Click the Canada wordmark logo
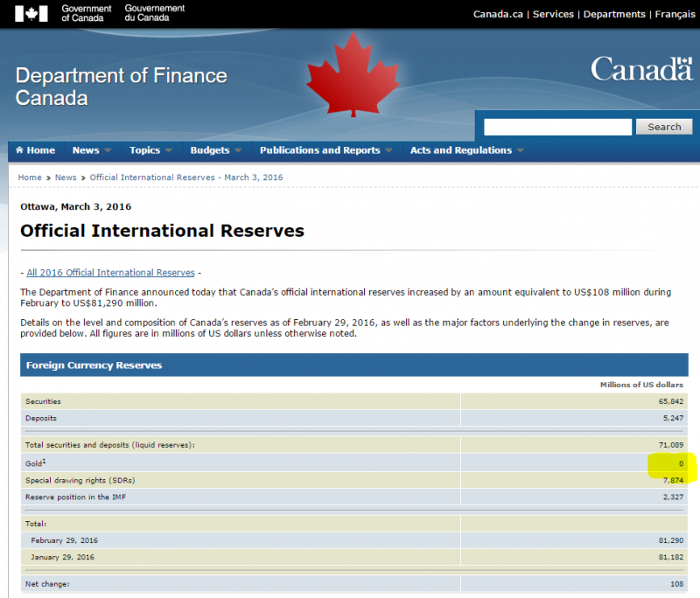Screen dimensions: 700x598 coord(641,69)
